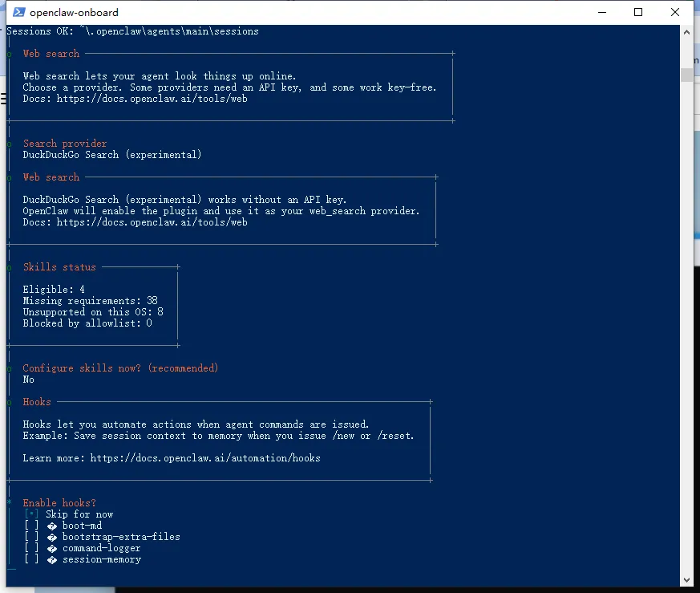
Task: Click the 'Hooks' section heading
Action: click(37, 402)
